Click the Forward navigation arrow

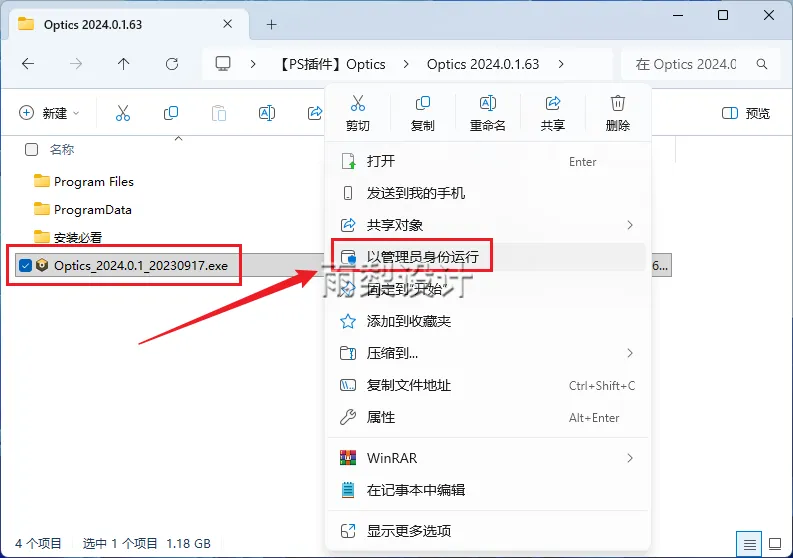coord(76,64)
